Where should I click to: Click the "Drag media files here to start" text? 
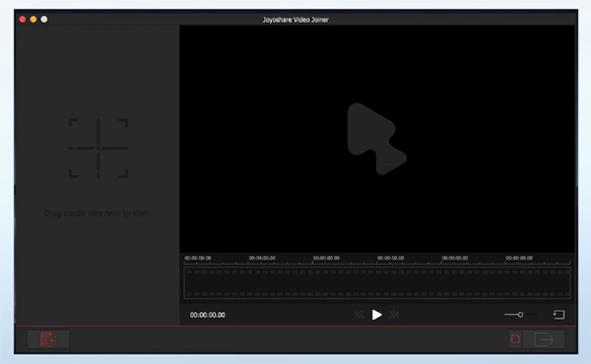[x=98, y=213]
